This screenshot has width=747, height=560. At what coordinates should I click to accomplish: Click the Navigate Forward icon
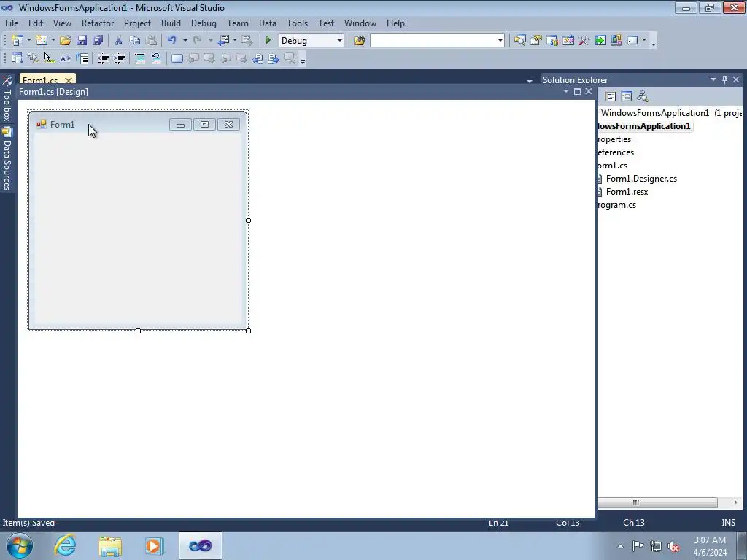tap(247, 41)
